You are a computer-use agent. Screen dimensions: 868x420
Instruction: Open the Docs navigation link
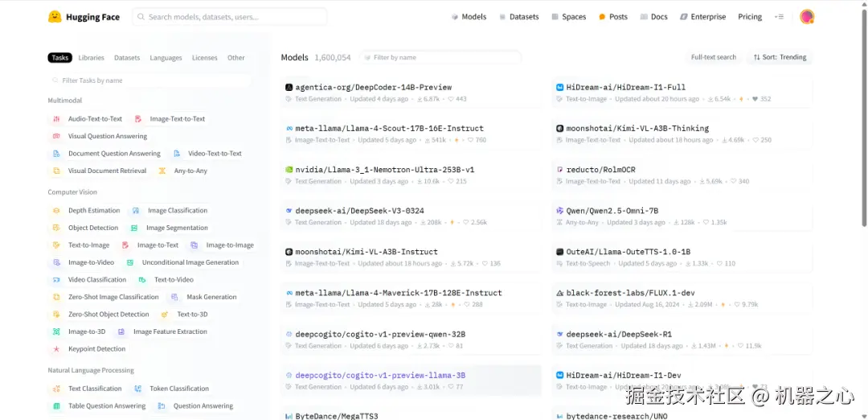click(653, 17)
